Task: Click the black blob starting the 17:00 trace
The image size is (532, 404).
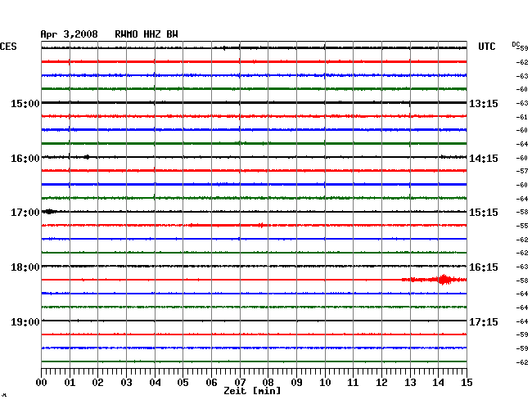Action: (50, 212)
